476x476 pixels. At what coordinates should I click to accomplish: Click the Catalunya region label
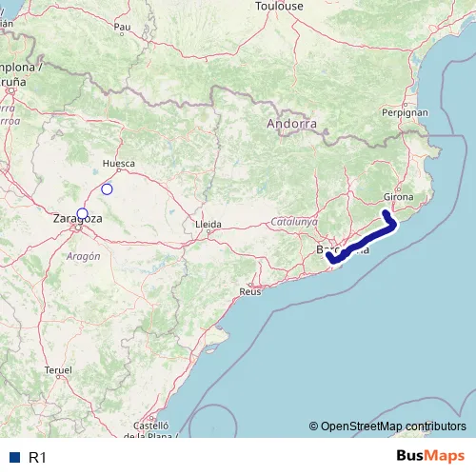(x=294, y=222)
